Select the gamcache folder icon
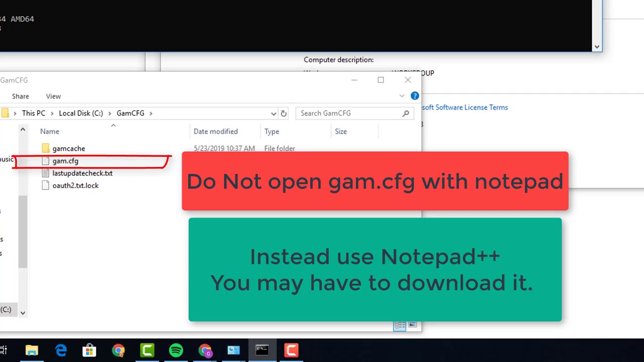644x362 pixels. (x=45, y=148)
